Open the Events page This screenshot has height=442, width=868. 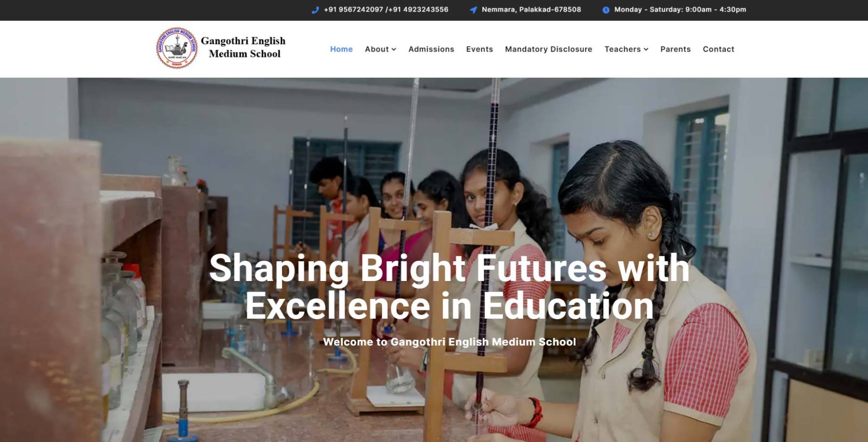(479, 49)
